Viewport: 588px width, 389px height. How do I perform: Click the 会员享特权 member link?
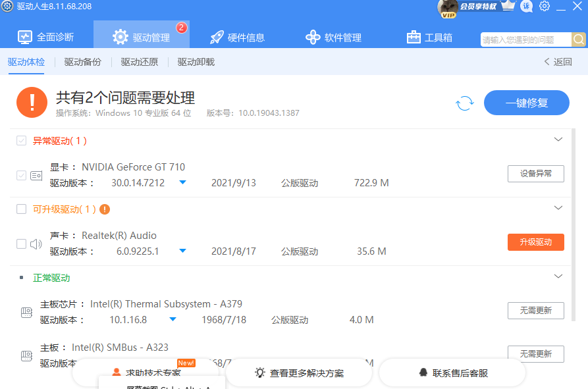tap(478, 7)
